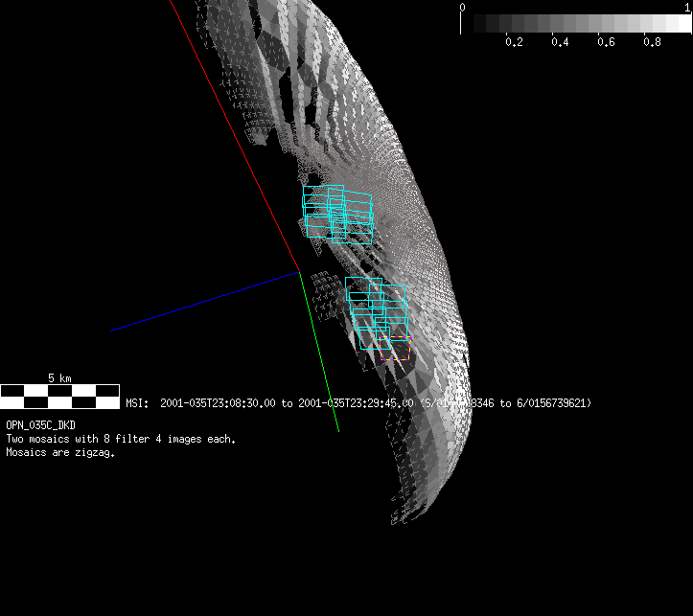Click the '5 km' scale label
Screen dimensions: 693x616
pyautogui.click(x=59, y=378)
